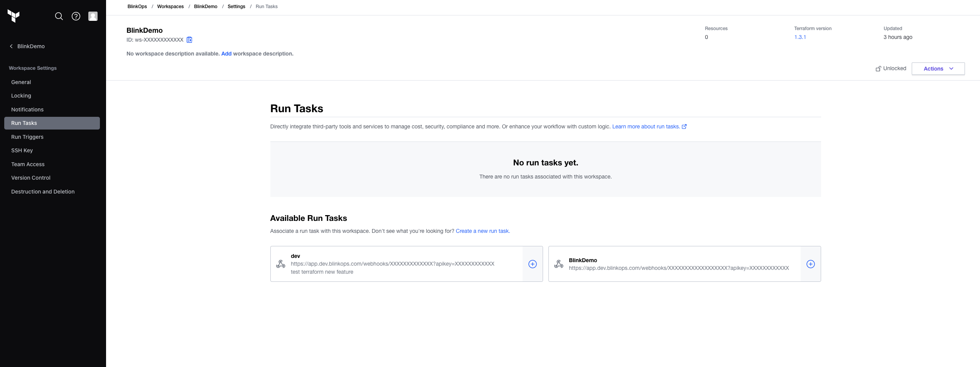
Task: Open search using the magnifier icon
Action: point(59,16)
